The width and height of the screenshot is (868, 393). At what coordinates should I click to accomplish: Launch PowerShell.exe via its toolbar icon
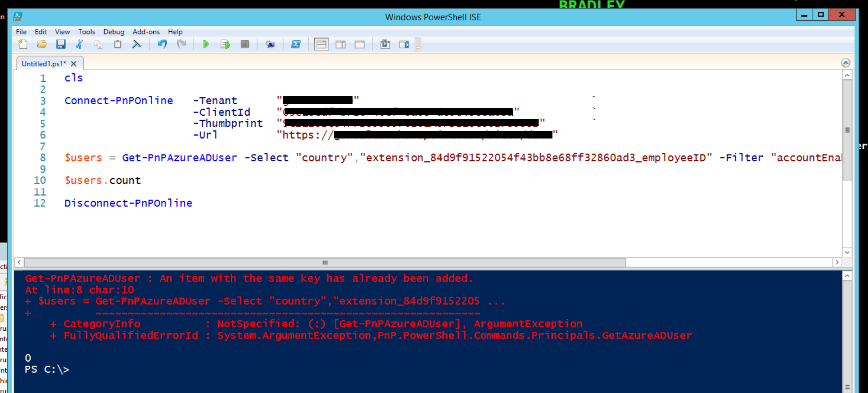(x=296, y=44)
